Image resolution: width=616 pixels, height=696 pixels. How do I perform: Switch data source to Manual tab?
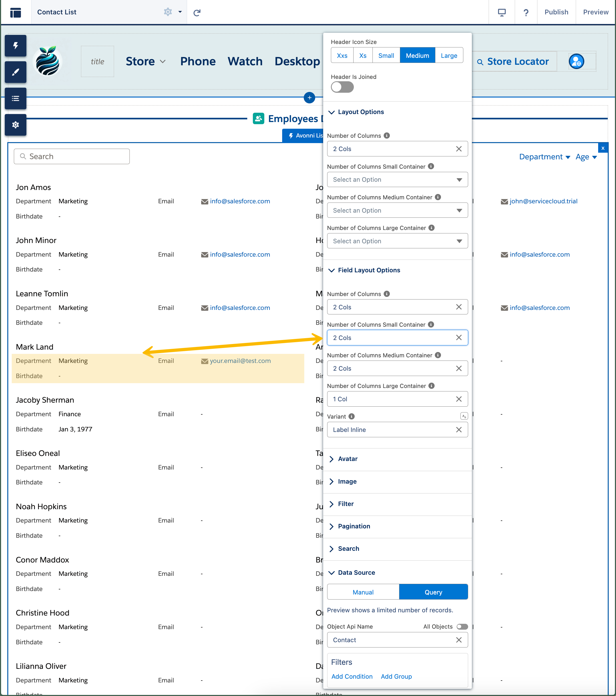click(363, 592)
